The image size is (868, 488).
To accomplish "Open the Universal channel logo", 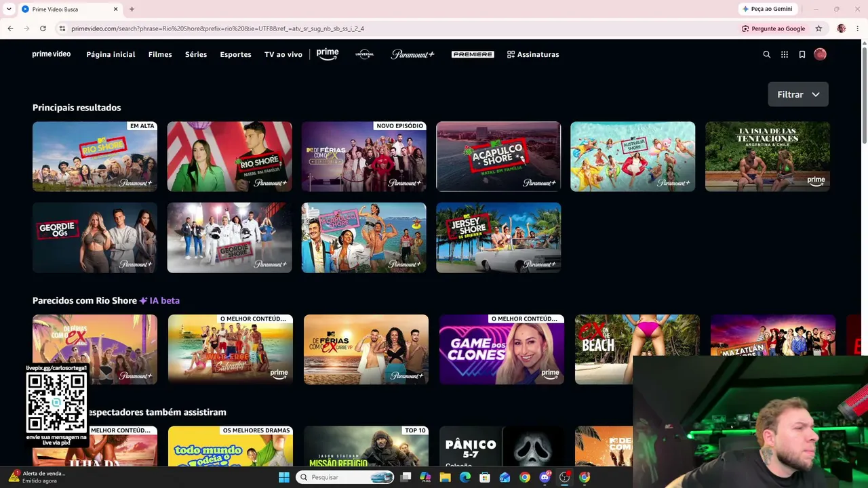I will (365, 54).
